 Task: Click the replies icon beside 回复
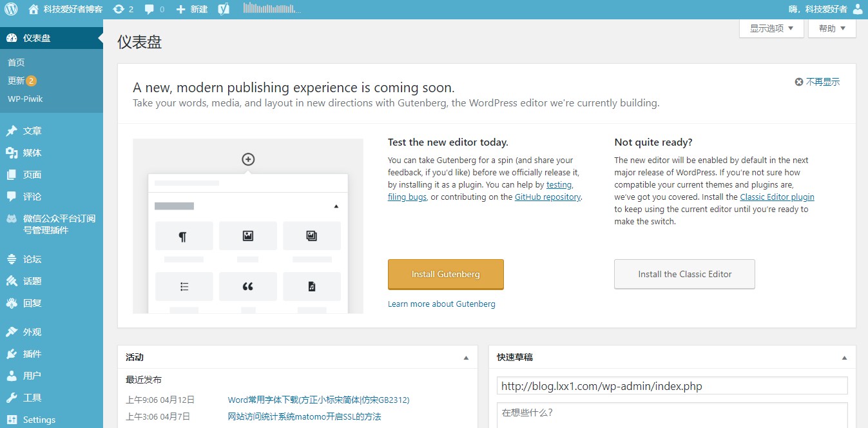point(12,303)
